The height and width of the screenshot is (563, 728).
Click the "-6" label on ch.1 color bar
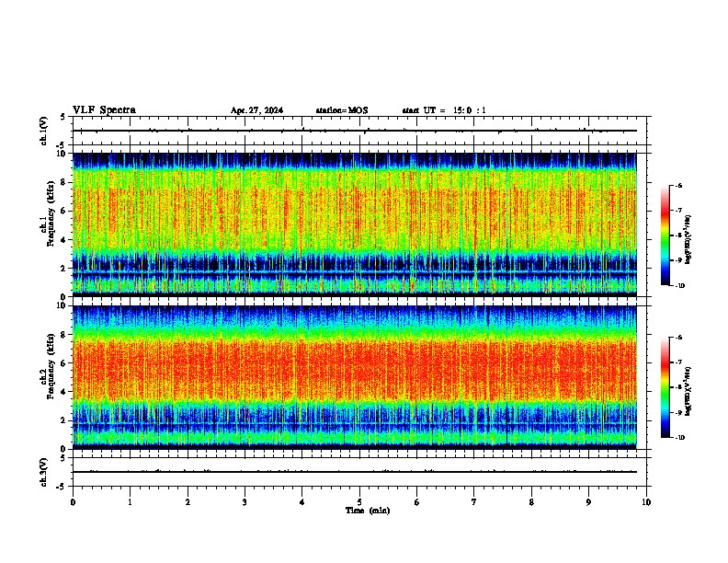(x=678, y=186)
